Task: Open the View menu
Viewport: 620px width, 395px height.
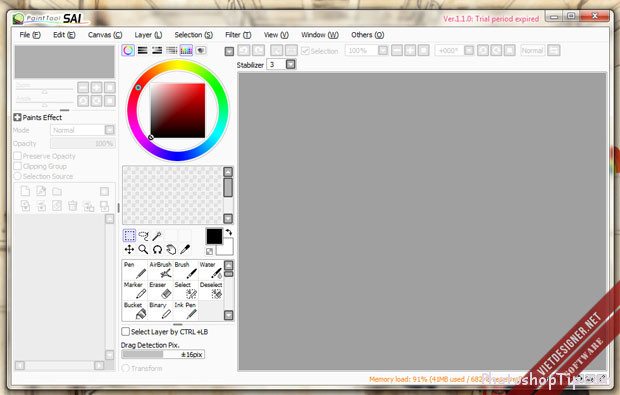Action: [276, 35]
